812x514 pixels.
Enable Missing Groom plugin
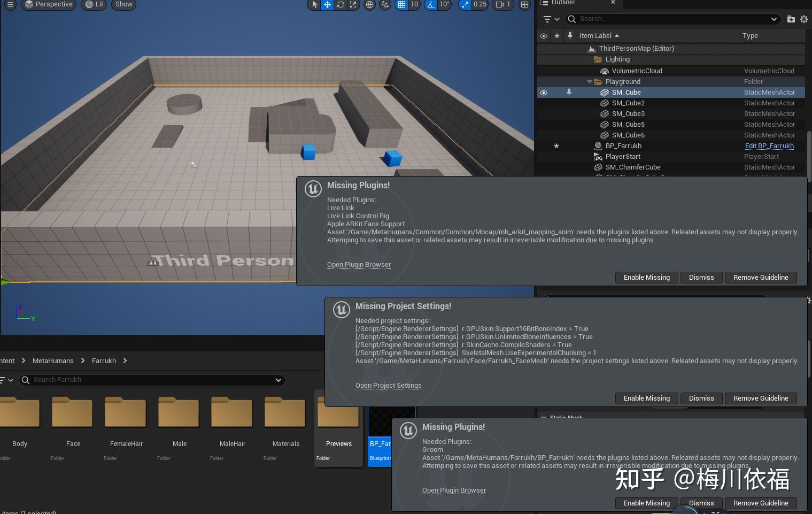(x=646, y=503)
